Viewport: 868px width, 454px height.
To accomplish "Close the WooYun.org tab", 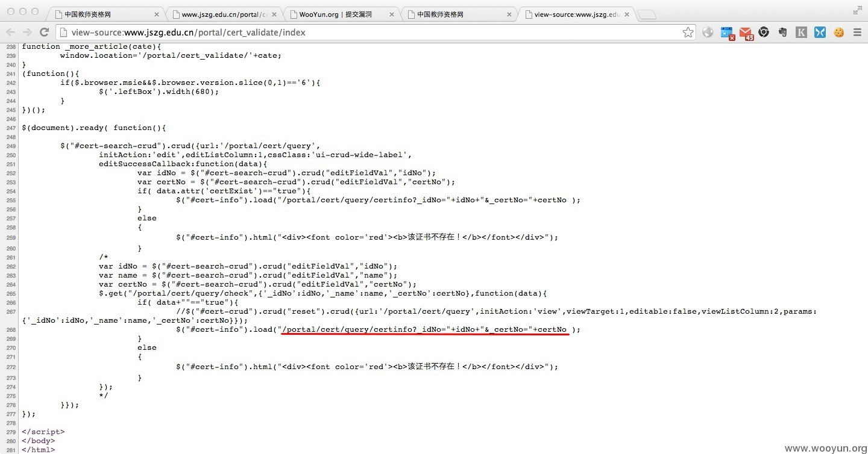I will (x=392, y=14).
